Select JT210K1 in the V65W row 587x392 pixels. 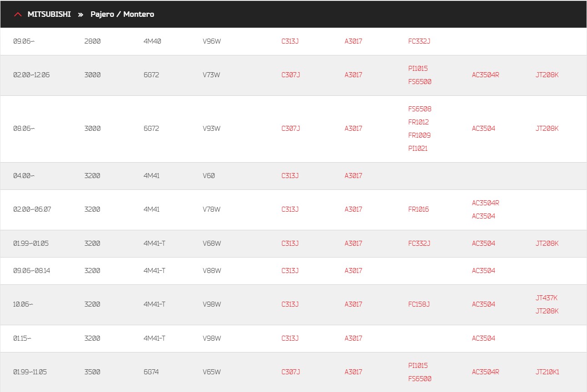(x=547, y=372)
